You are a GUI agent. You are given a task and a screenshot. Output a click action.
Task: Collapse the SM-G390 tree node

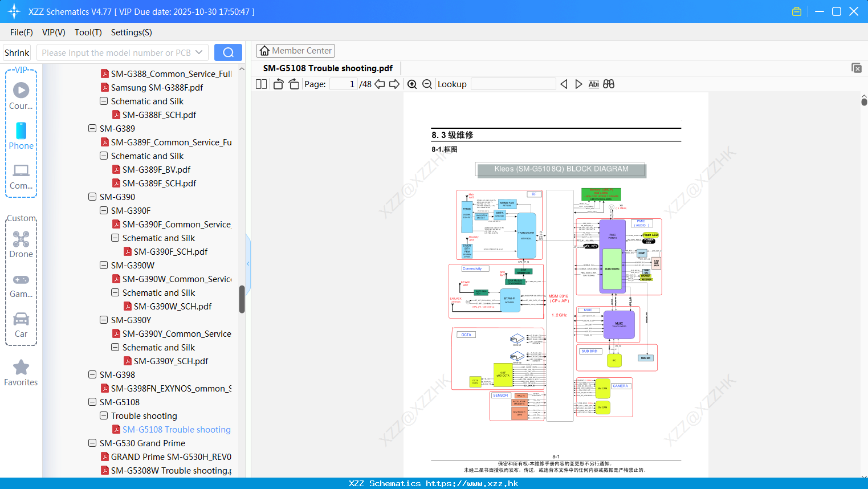[92, 197]
